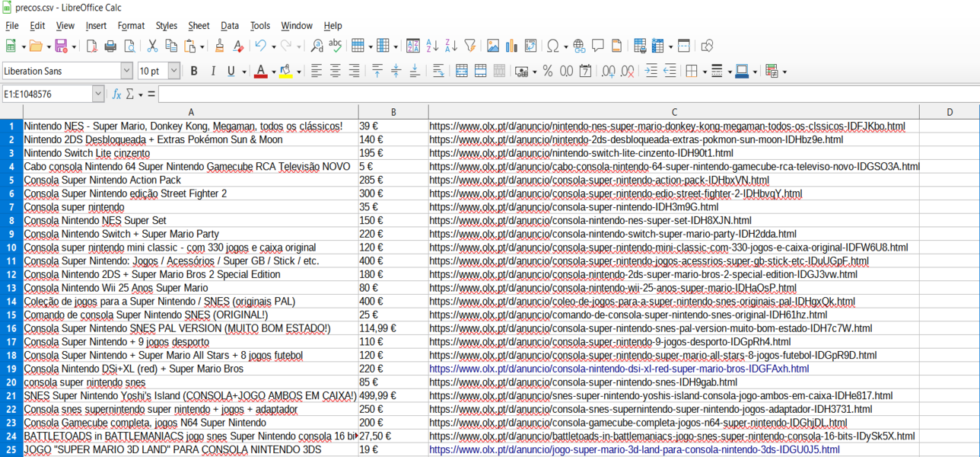Undo the last action
980x457 pixels.
[x=261, y=46]
